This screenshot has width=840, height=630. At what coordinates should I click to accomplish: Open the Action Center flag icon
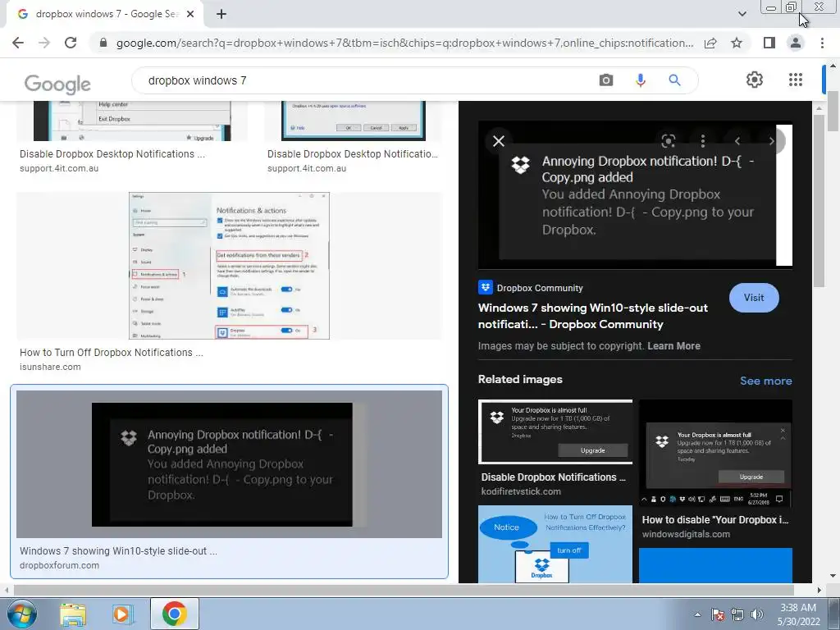tap(718, 614)
